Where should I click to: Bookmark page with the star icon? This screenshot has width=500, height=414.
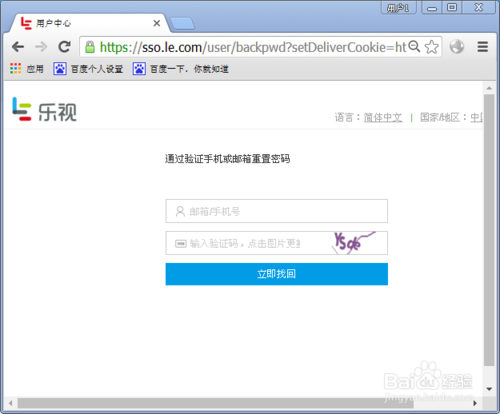[432, 47]
